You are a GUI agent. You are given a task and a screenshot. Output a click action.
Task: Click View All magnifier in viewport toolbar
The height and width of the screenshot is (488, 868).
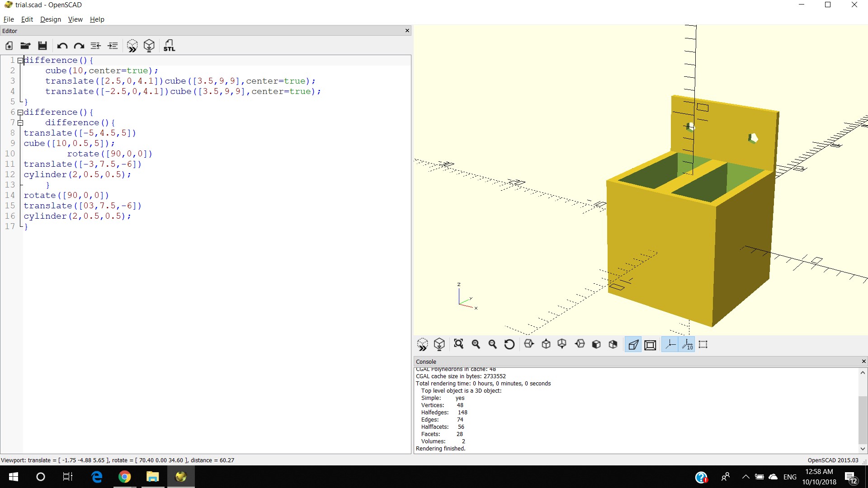tap(458, 344)
